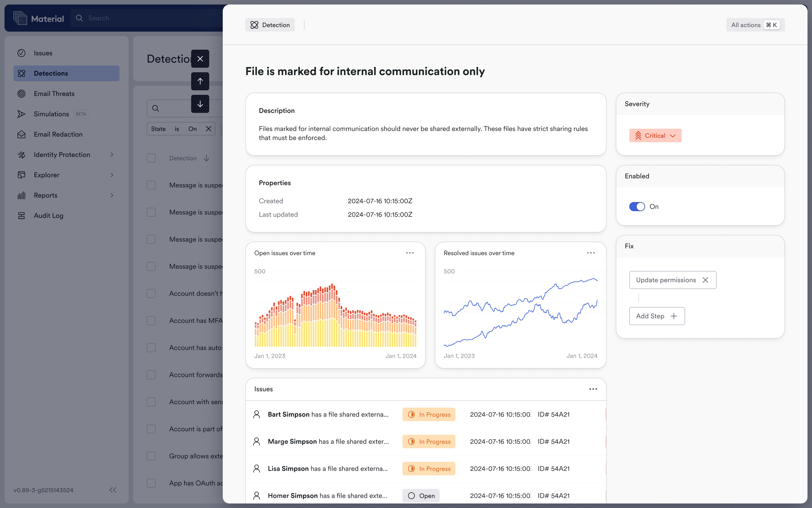Open the Audit Log page
The height and width of the screenshot is (508, 812).
67,216
